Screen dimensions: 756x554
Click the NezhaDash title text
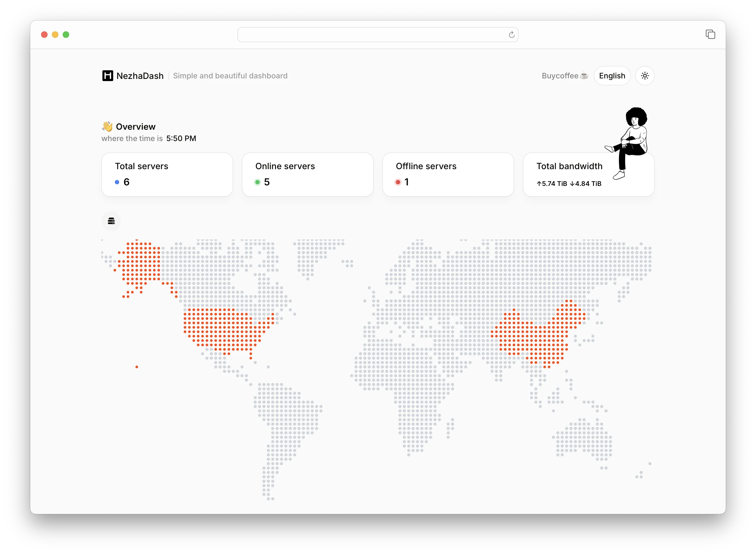(x=140, y=76)
